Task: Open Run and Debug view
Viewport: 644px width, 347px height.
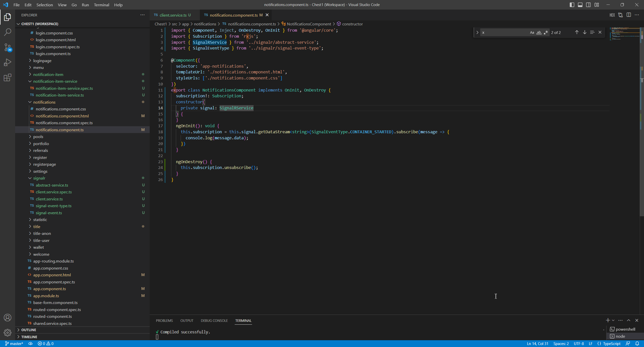Action: [8, 62]
